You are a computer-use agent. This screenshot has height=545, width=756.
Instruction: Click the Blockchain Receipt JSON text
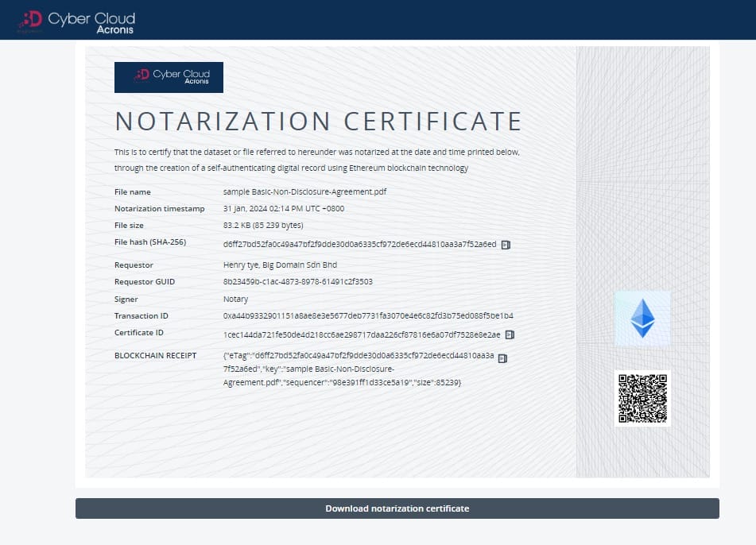[x=358, y=370]
